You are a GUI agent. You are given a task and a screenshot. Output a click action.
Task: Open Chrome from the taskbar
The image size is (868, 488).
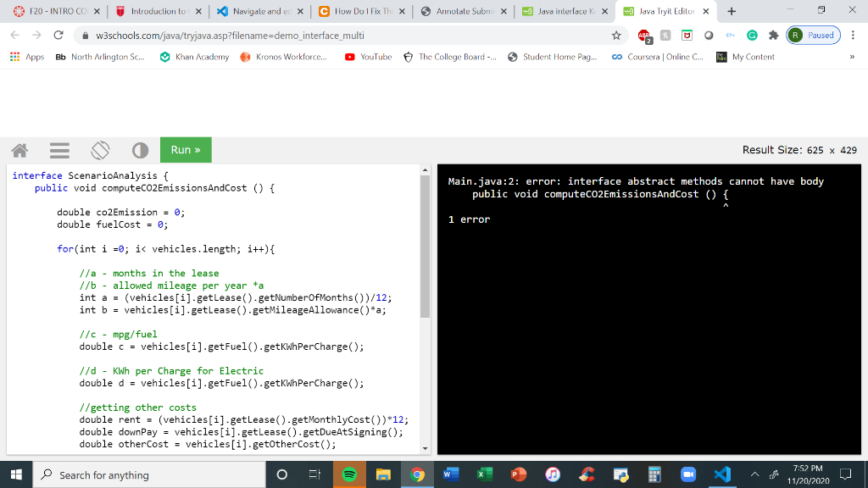tap(417, 474)
